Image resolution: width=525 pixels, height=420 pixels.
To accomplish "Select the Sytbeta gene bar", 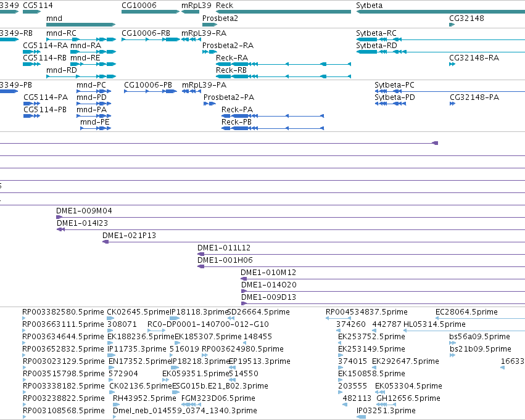I will [440, 12].
